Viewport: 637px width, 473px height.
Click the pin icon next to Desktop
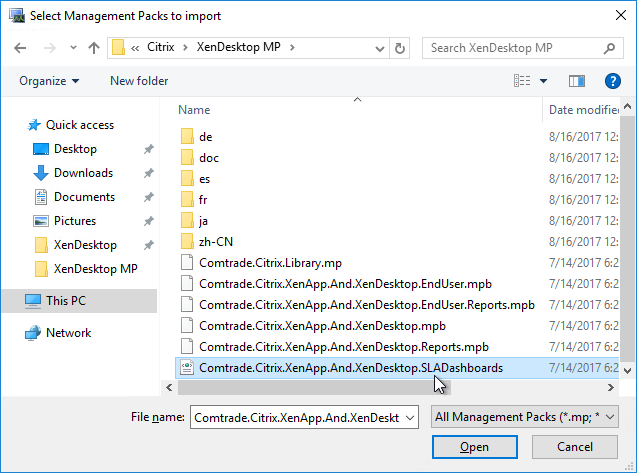pos(149,149)
